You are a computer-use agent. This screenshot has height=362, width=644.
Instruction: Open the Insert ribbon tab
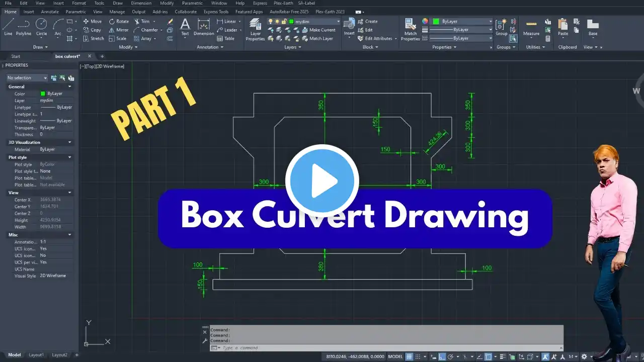coord(29,12)
